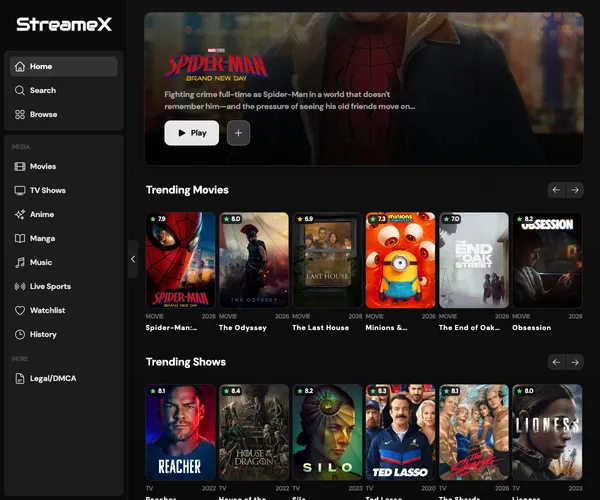Open the Spider-Man movie poster
The height and width of the screenshot is (500, 600).
[x=180, y=260]
